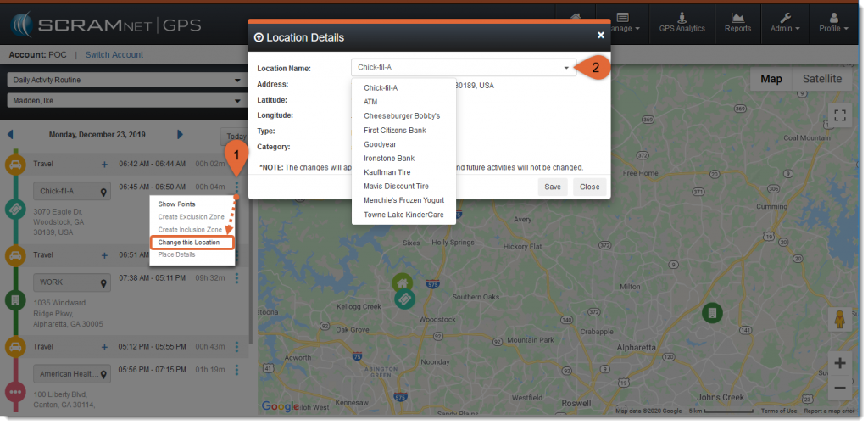Screen dimensions: 868x425
Task: Go to the previous day arrow
Action: 10,134
